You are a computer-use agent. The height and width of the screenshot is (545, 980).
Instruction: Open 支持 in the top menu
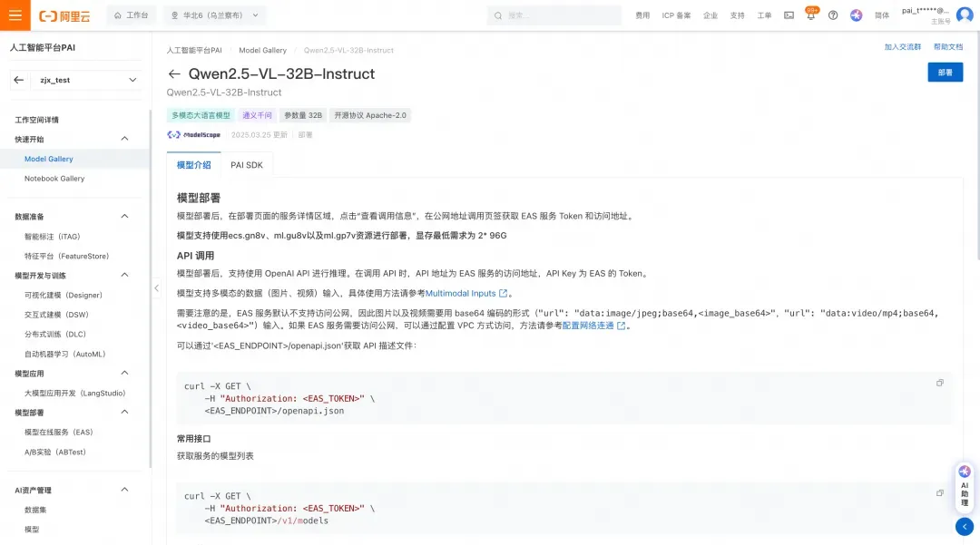coord(738,15)
